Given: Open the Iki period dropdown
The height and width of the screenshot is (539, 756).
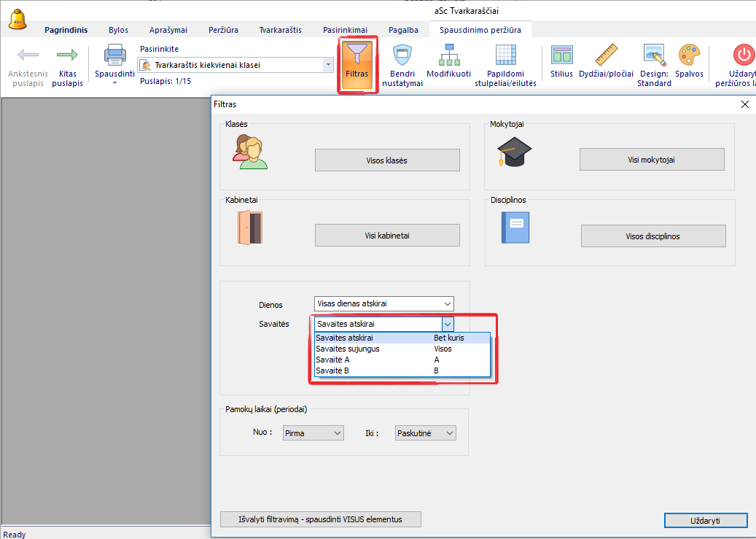Looking at the screenshot, I should point(449,433).
